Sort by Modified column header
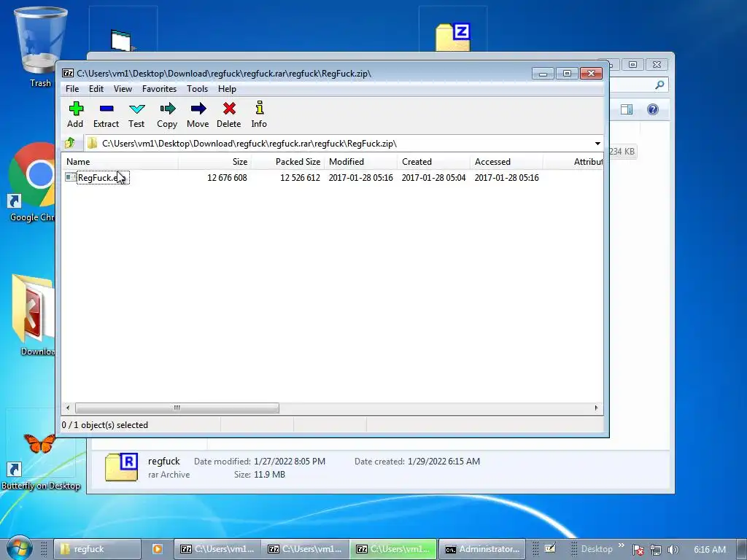 [360, 161]
